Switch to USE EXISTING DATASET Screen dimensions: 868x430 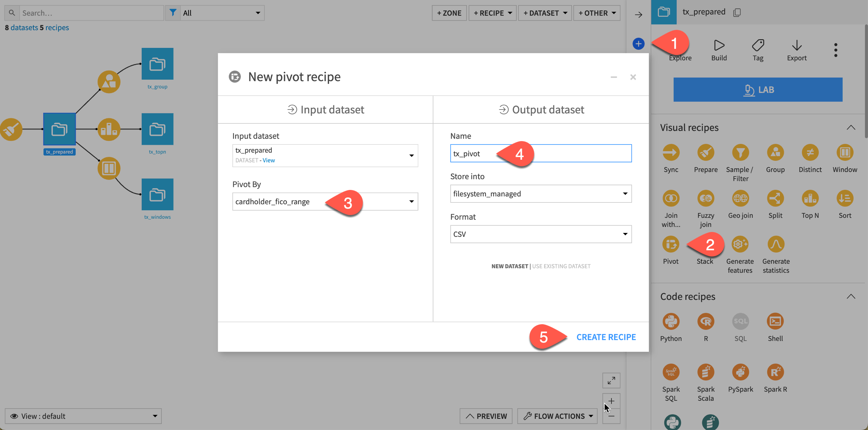click(561, 266)
